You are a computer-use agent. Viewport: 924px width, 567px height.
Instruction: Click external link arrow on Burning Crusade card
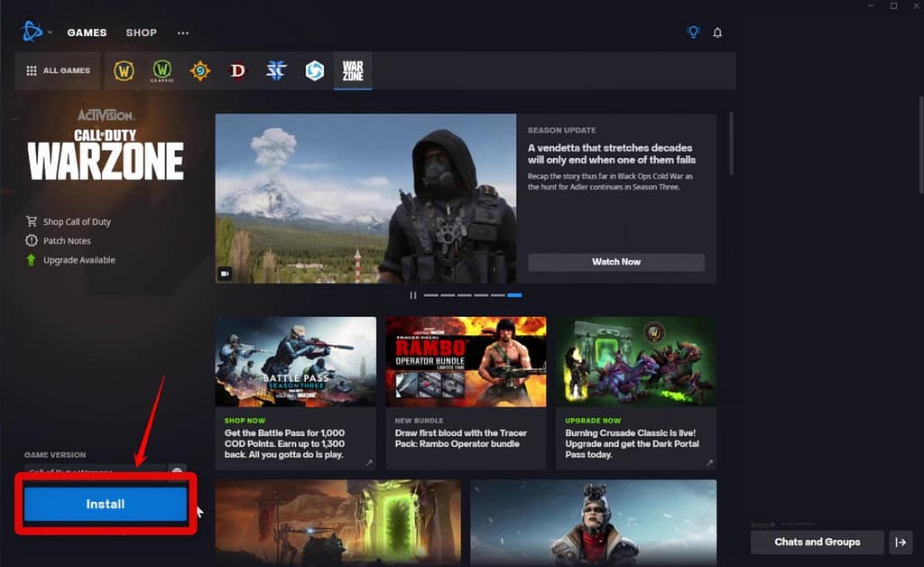click(709, 462)
